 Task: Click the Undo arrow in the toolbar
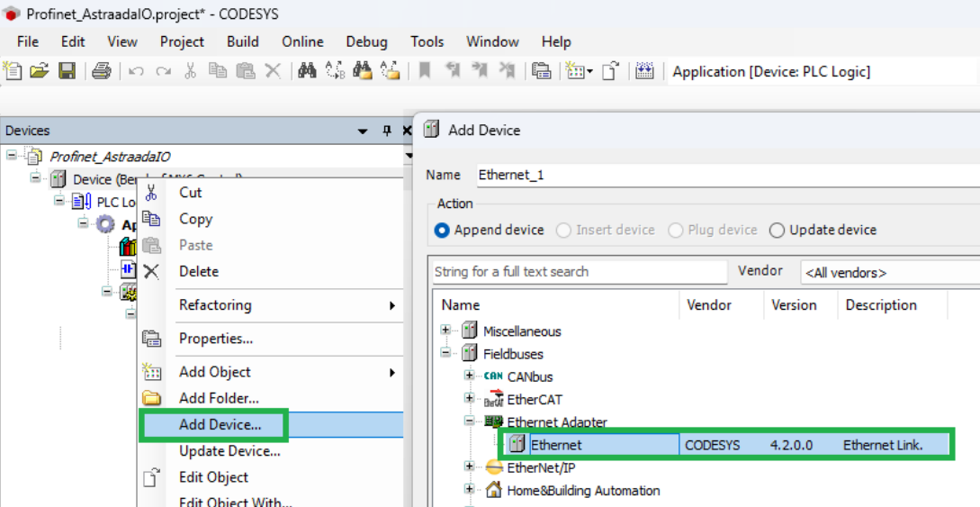pyautogui.click(x=136, y=71)
